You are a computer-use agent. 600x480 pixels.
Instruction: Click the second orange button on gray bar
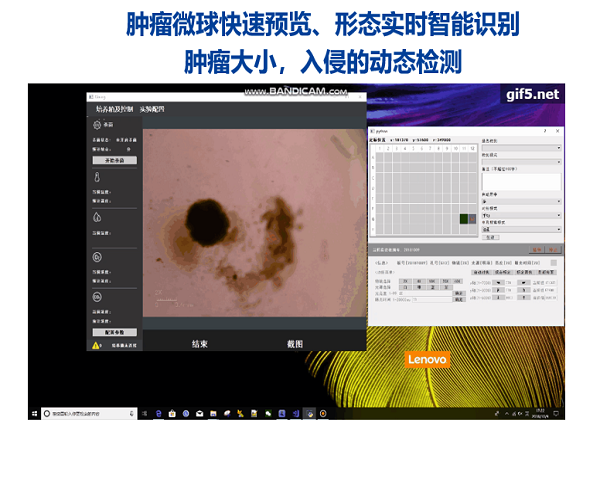(553, 250)
